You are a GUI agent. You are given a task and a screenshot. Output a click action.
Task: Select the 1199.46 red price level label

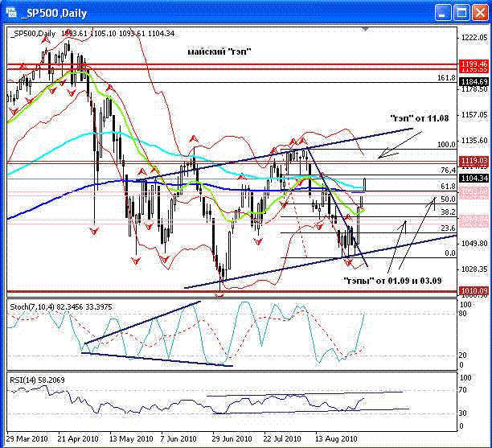(x=474, y=64)
